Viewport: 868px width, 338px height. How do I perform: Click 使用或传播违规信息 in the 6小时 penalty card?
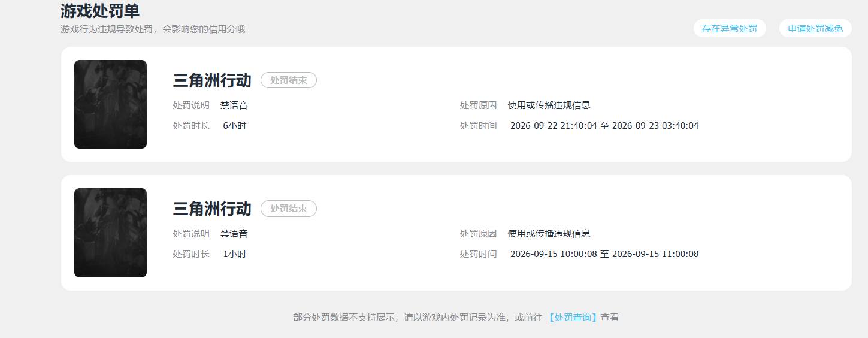pyautogui.click(x=549, y=105)
